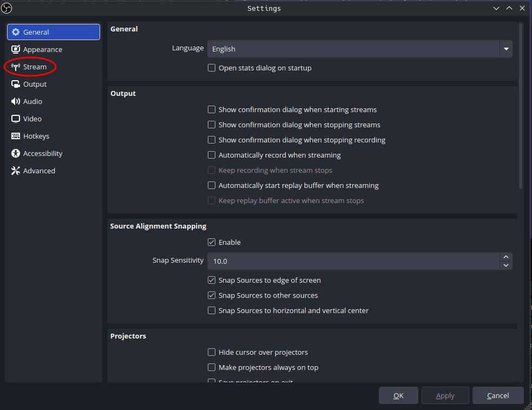Screen dimensions: 532x410
Task: Click the Audio speaker icon
Action: (16, 101)
